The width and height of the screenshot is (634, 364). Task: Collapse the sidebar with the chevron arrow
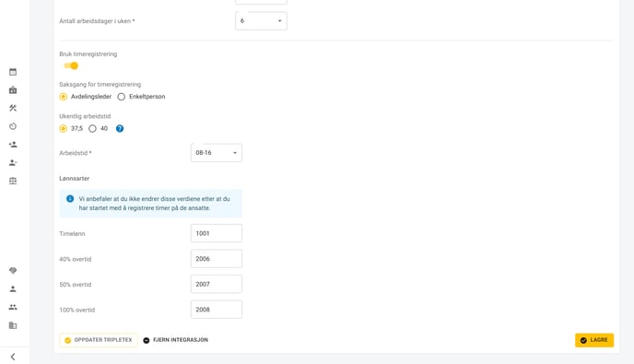click(13, 357)
